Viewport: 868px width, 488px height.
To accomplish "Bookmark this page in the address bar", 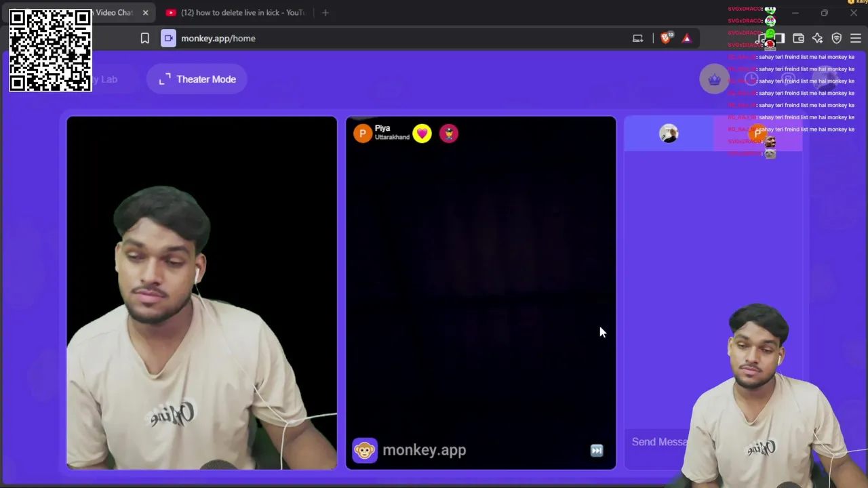I will (x=144, y=39).
